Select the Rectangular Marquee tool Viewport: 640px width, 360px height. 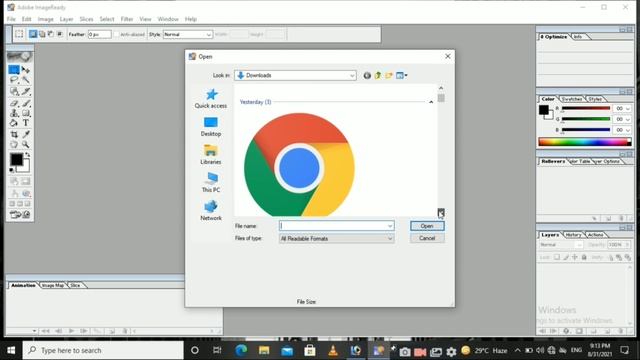click(14, 70)
